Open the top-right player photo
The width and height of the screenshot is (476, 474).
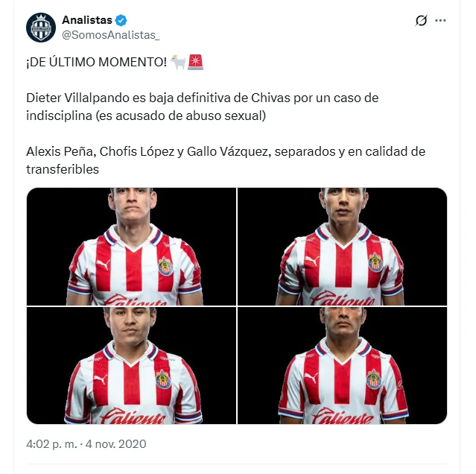(x=342, y=247)
